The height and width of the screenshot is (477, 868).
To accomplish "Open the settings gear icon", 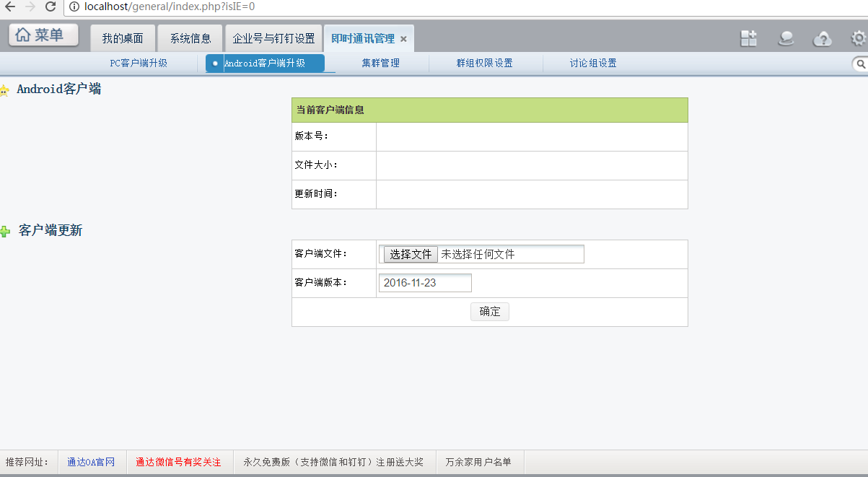I will [858, 38].
